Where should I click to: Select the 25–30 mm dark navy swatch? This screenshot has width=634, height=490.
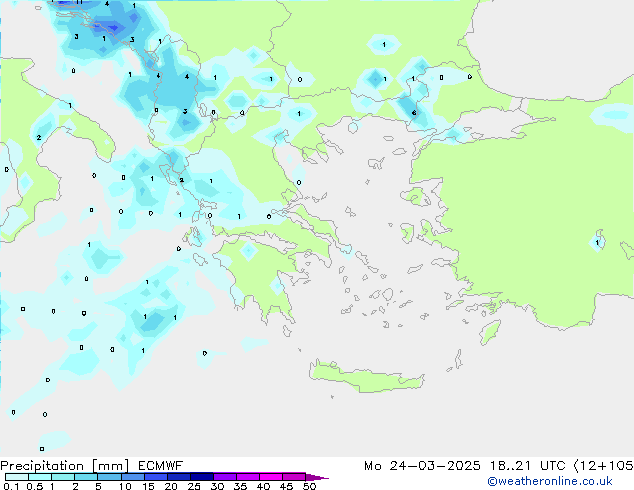(202, 477)
